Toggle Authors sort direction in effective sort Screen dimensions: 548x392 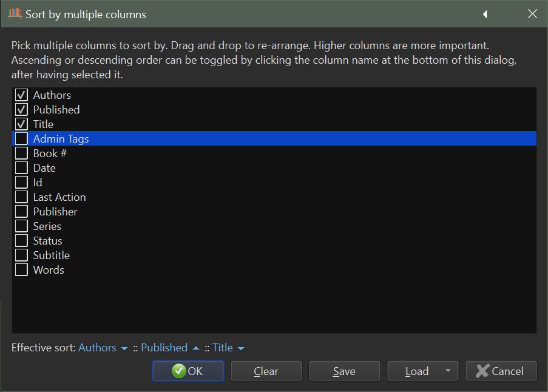tap(103, 348)
